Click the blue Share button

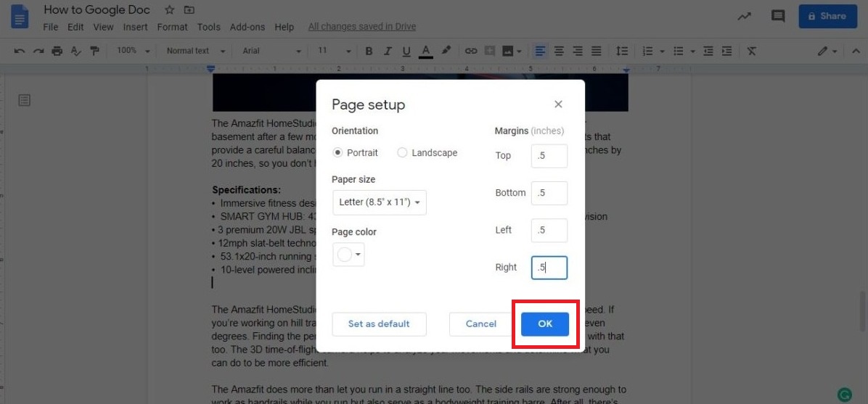click(x=827, y=16)
